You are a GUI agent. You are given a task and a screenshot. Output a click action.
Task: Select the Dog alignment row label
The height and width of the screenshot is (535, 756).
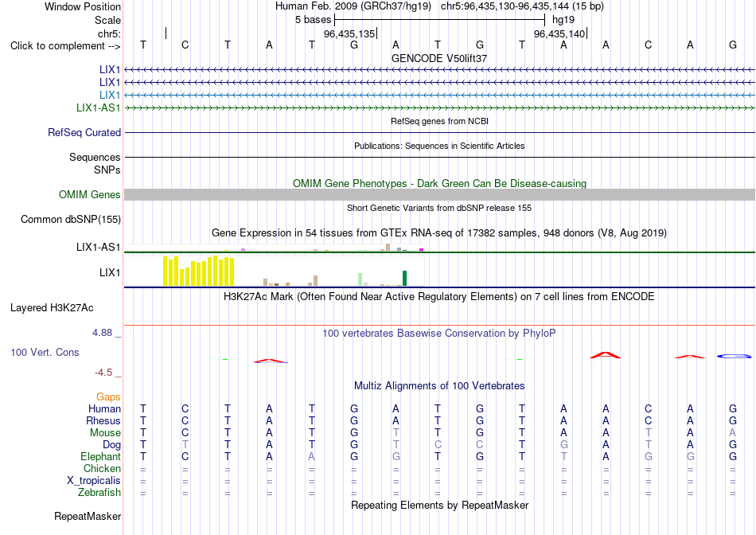112,445
